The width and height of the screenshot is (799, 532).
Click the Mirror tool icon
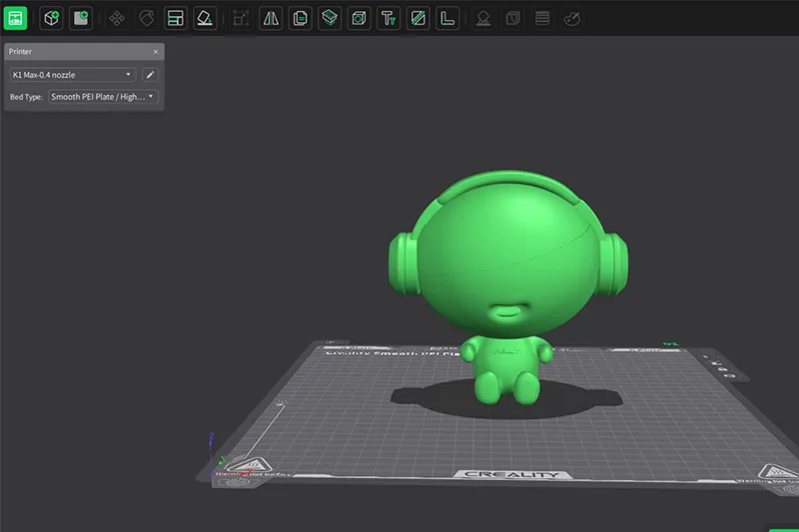point(271,18)
